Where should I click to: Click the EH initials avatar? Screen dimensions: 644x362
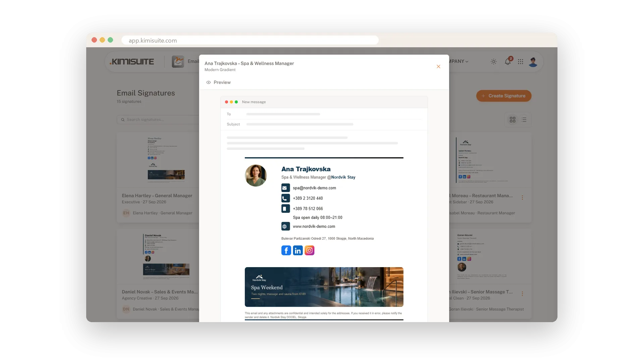tap(126, 213)
